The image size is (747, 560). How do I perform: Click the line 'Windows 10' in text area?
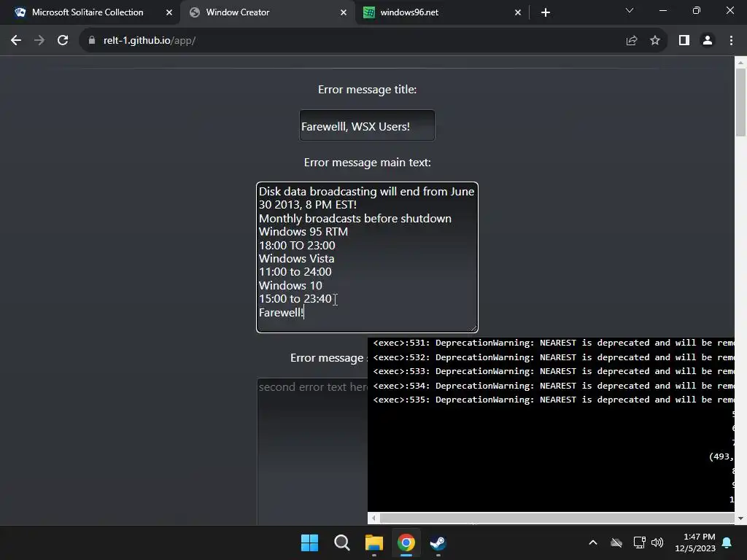pos(290,286)
